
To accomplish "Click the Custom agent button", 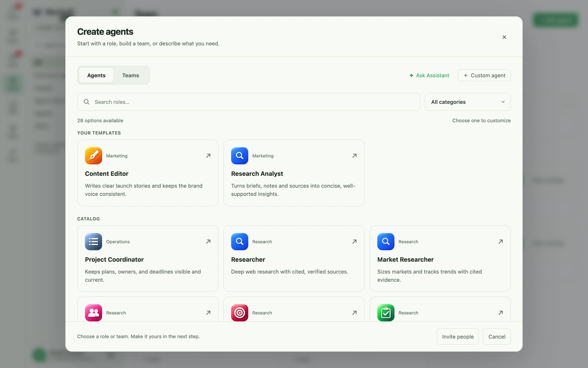I will (x=484, y=75).
